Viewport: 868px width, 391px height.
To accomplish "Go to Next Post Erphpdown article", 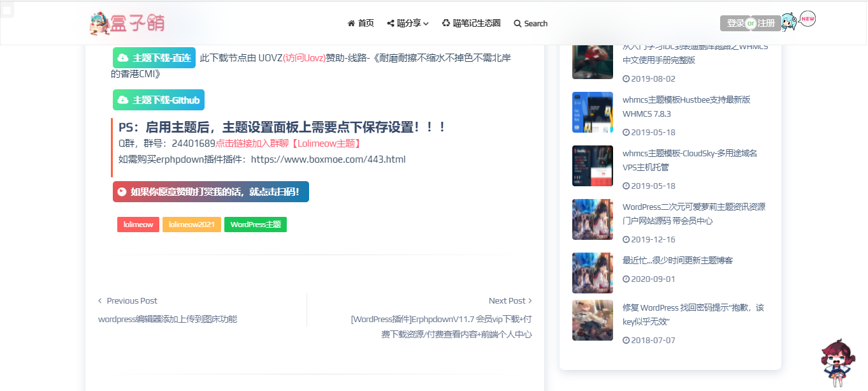I will [441, 326].
